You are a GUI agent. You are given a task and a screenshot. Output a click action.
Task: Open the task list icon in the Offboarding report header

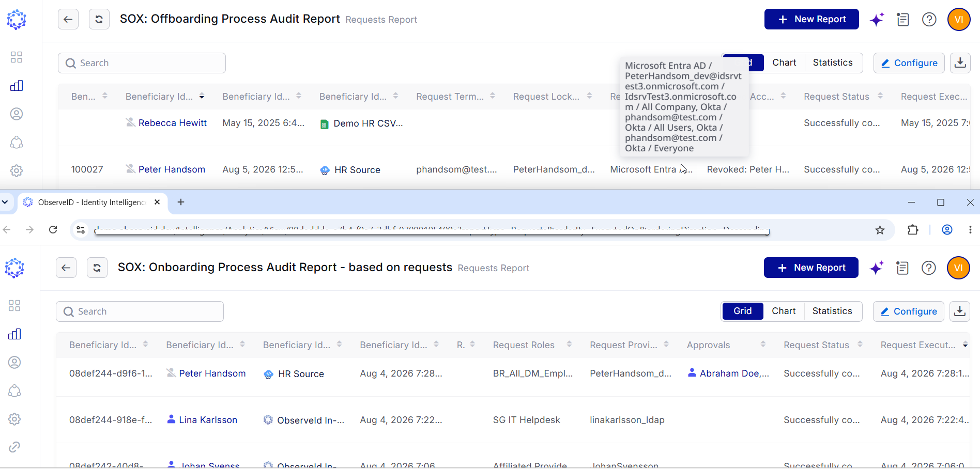[903, 20]
